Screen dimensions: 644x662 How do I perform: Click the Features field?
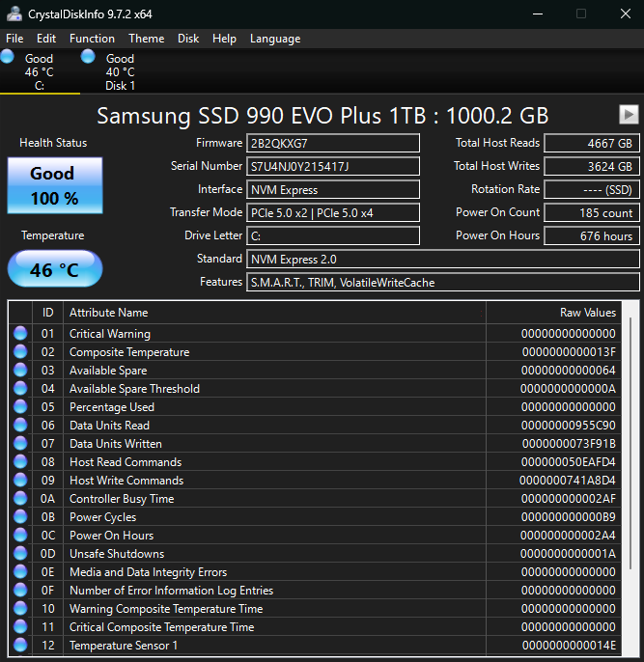click(x=443, y=282)
